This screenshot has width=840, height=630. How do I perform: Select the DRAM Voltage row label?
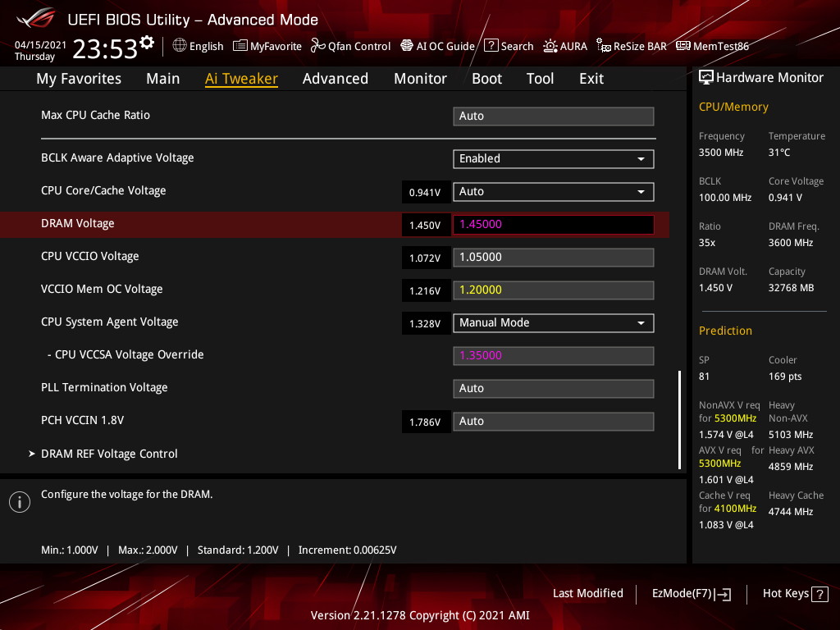click(78, 223)
